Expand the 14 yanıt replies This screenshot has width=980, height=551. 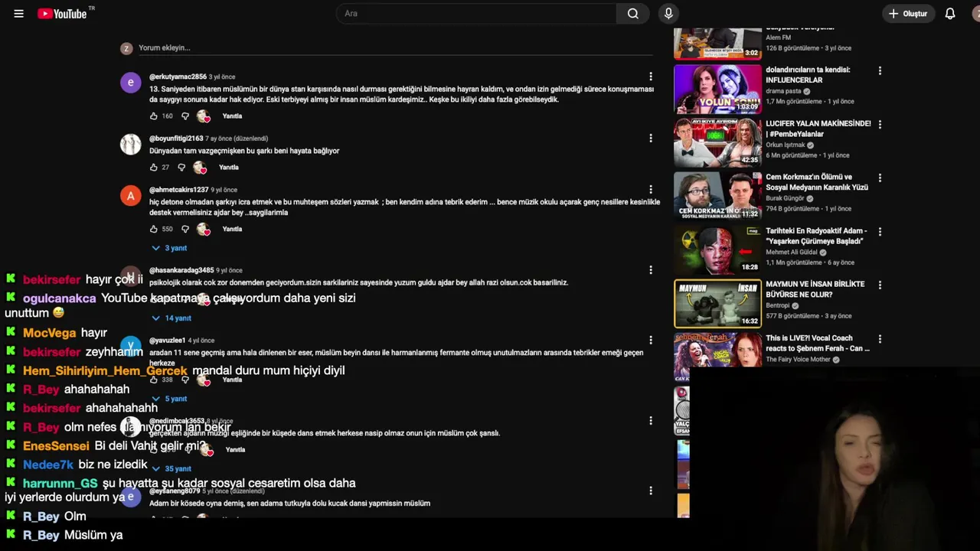coord(171,318)
